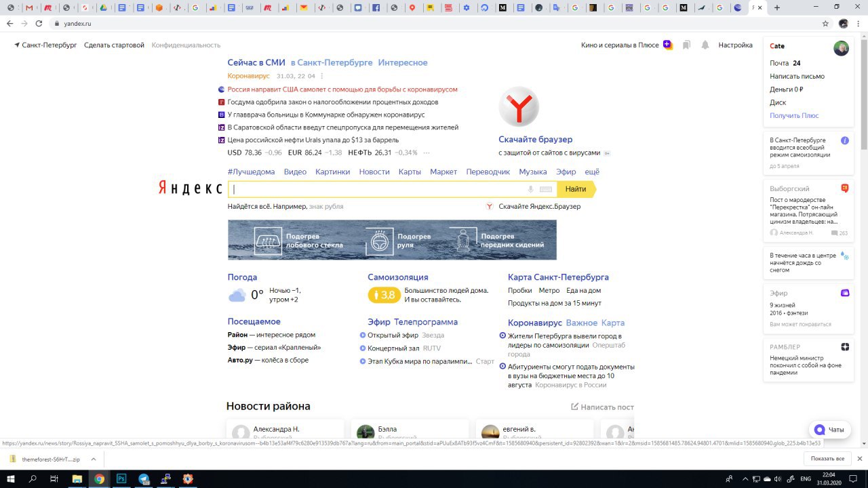Bookmark this page with the star icon
Viewport: 868px width, 488px height.
coord(825,23)
